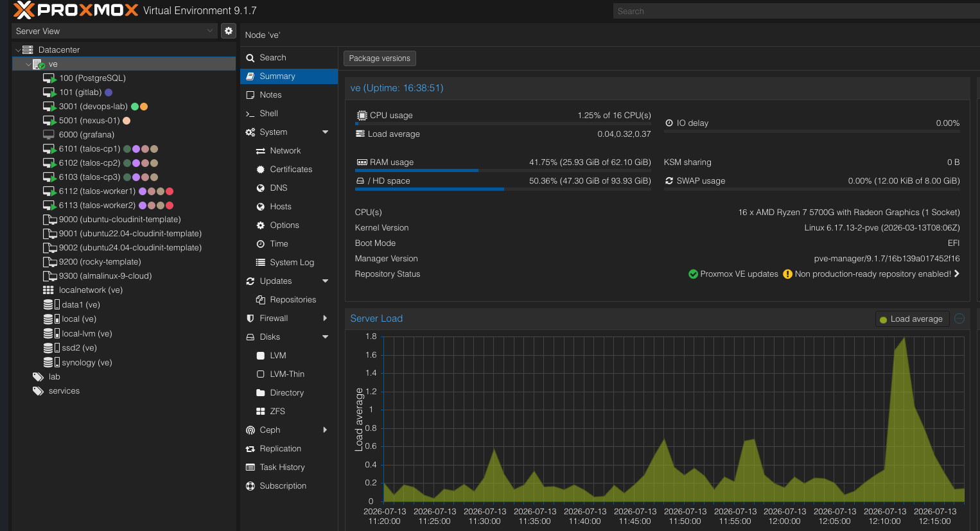Click the synology (ve) storage icon
This screenshot has height=531, width=980.
(x=51, y=363)
